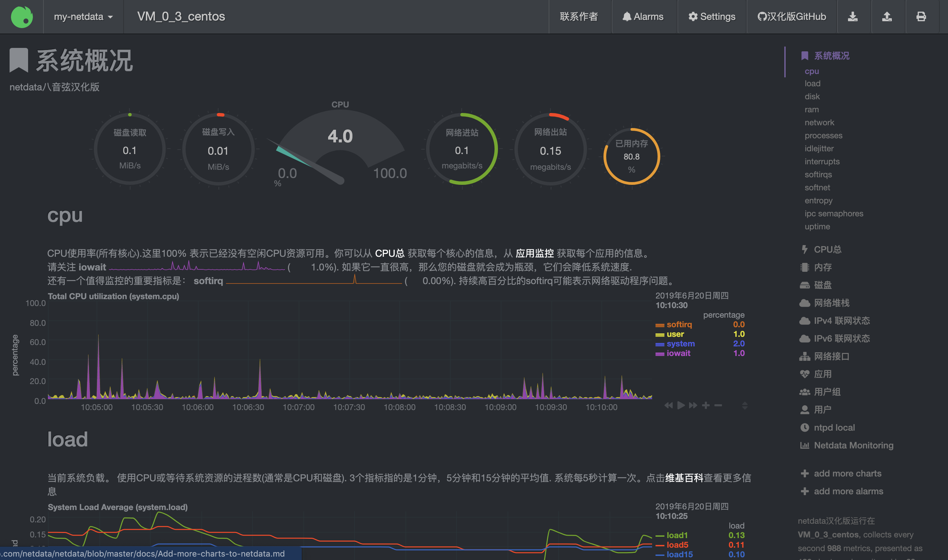Hide the load5 series in load legend
The width and height of the screenshot is (948, 560).
(677, 545)
